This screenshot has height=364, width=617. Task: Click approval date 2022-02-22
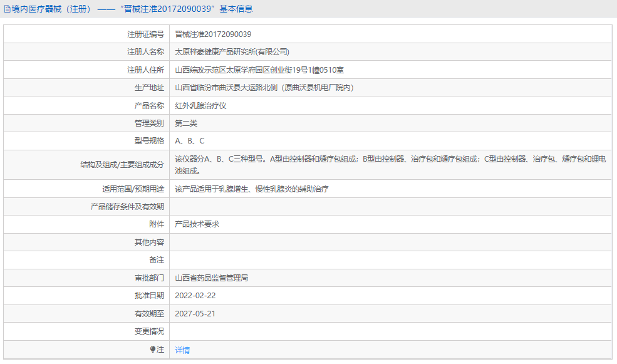click(x=195, y=296)
